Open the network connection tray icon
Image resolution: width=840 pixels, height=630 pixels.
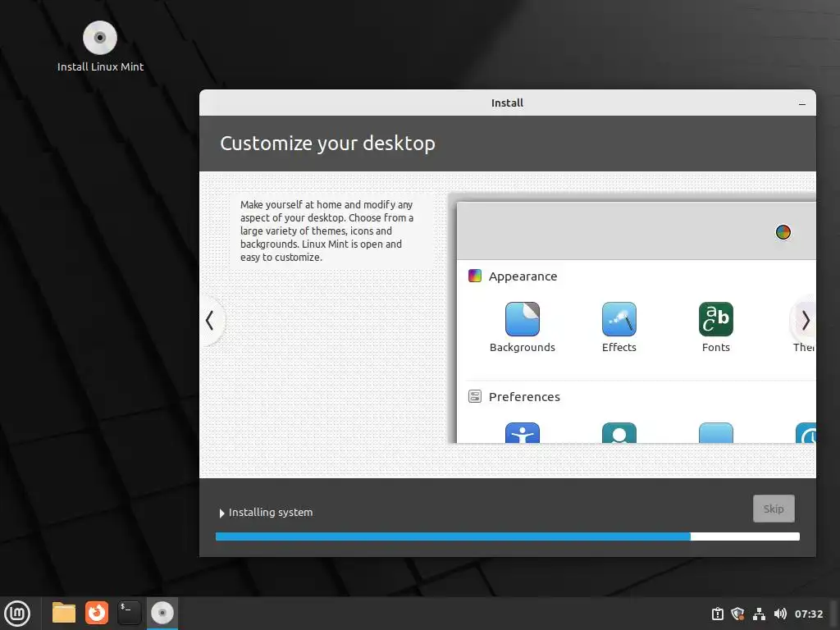759,614
